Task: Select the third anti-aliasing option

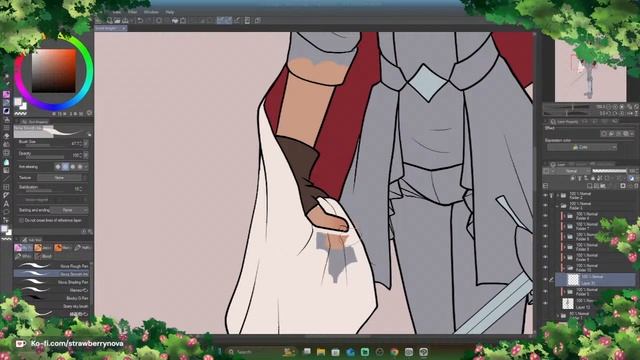Action: pyautogui.click(x=73, y=167)
